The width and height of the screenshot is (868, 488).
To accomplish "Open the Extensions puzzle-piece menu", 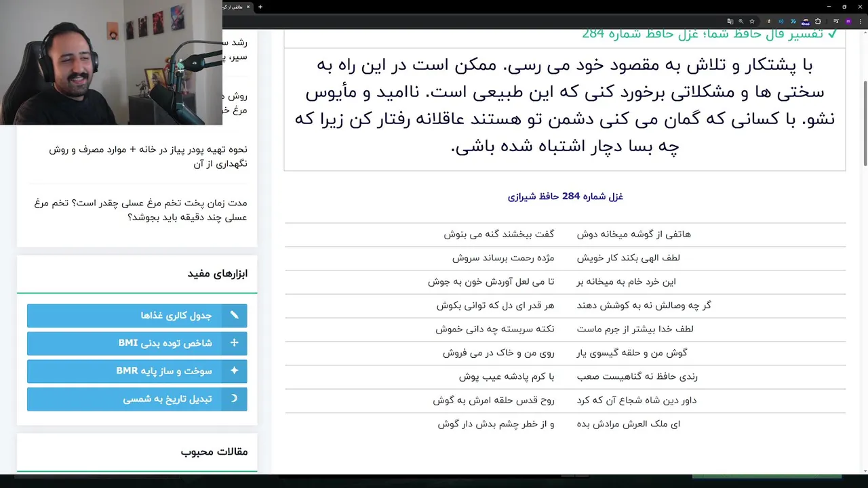I will coord(818,22).
